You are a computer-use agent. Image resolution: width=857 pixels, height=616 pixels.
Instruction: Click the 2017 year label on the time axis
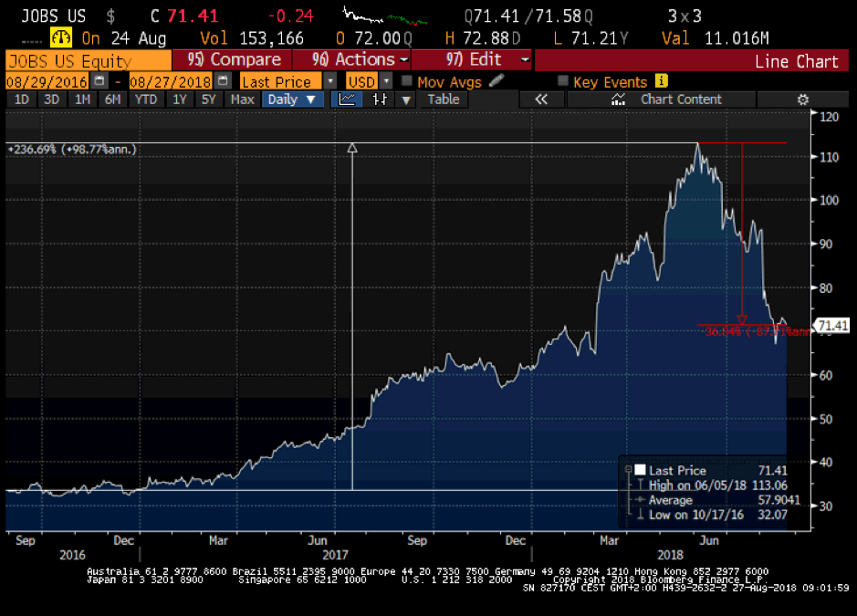click(x=335, y=555)
